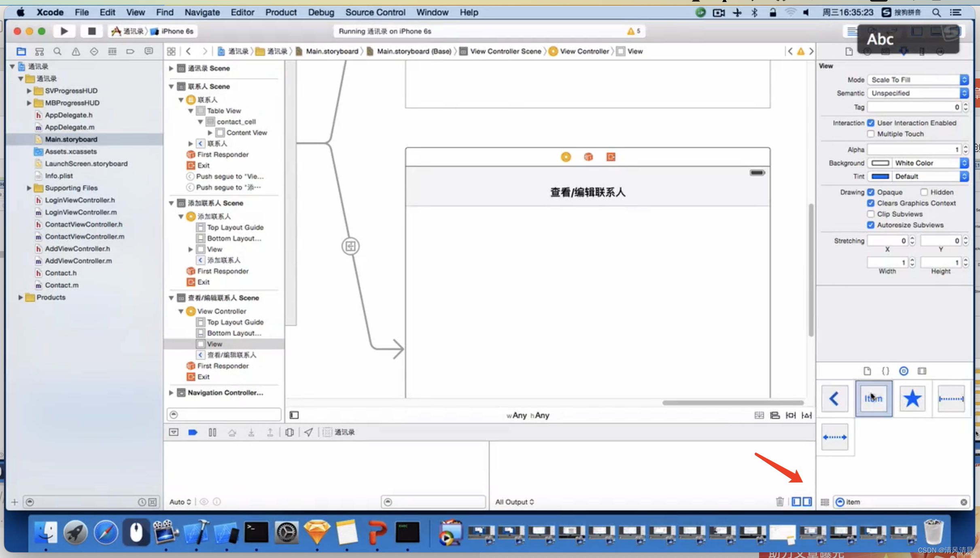Expand the SVProgressHUD folder
The image size is (980, 558).
click(x=29, y=91)
